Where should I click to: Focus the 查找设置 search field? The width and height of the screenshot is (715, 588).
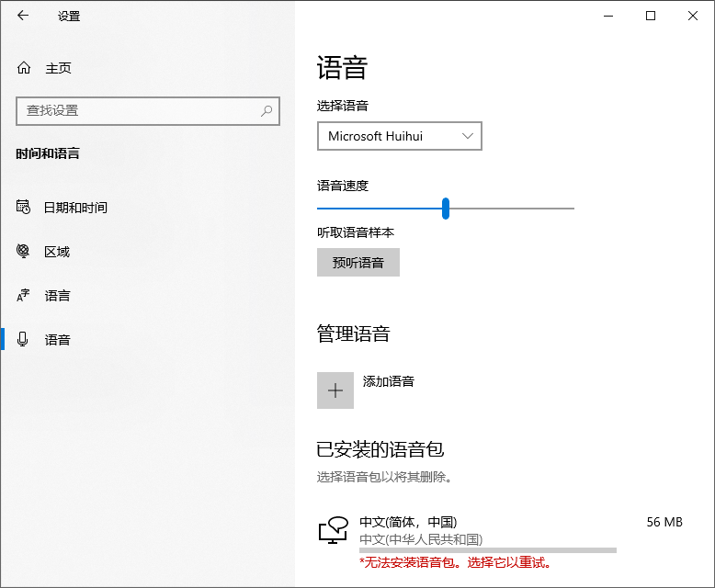point(148,111)
